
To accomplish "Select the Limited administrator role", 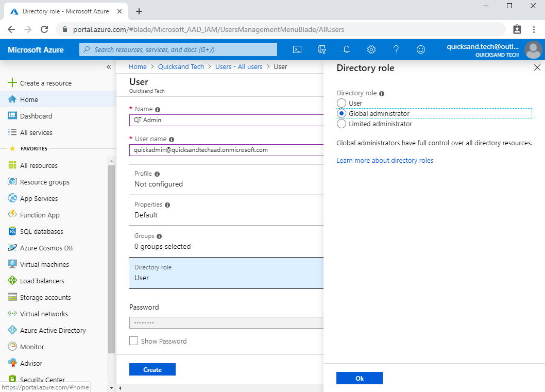I will coord(342,124).
